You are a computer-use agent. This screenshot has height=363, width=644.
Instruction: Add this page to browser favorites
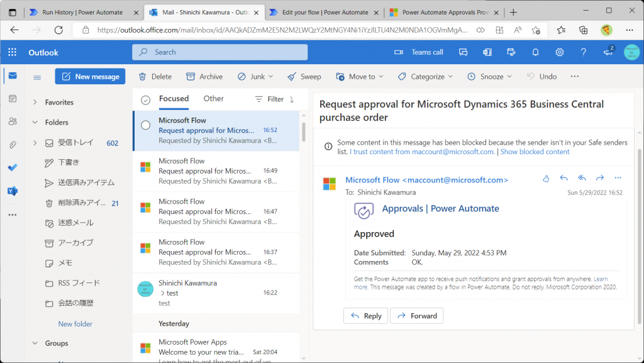click(x=536, y=30)
